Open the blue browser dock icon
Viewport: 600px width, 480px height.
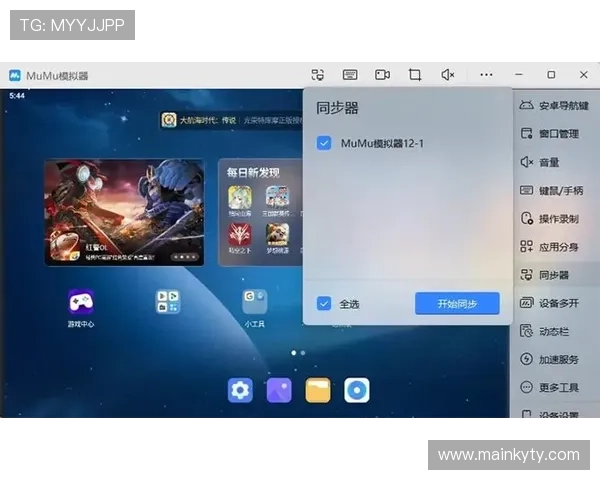pyautogui.click(x=357, y=390)
